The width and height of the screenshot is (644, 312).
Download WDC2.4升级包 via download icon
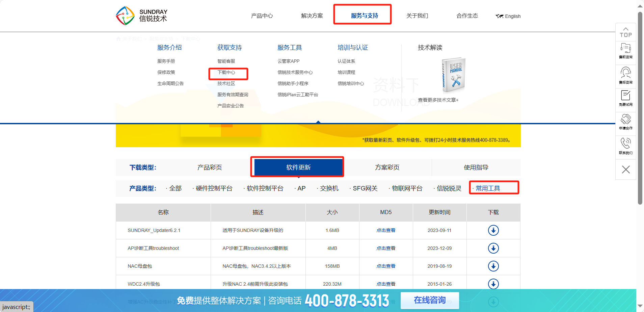493,284
